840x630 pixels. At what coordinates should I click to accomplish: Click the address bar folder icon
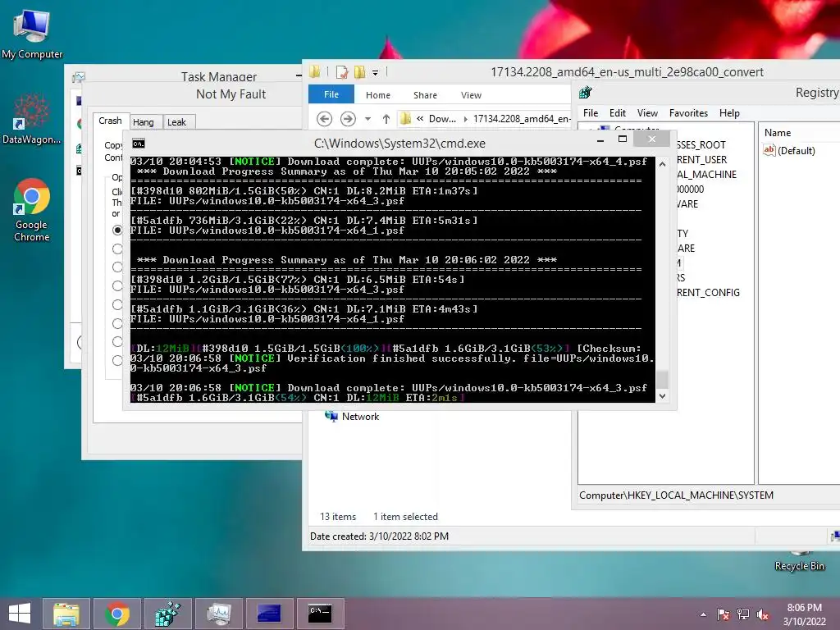pyautogui.click(x=406, y=118)
